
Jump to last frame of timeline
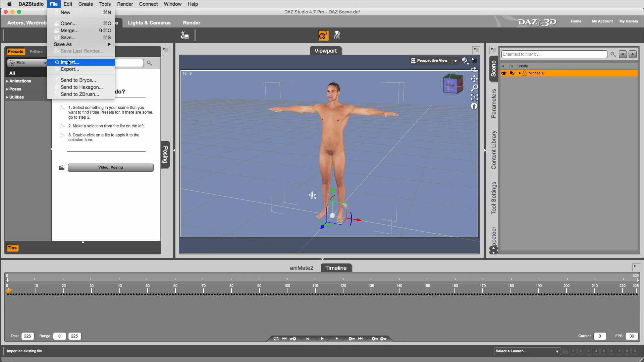tap(360, 339)
